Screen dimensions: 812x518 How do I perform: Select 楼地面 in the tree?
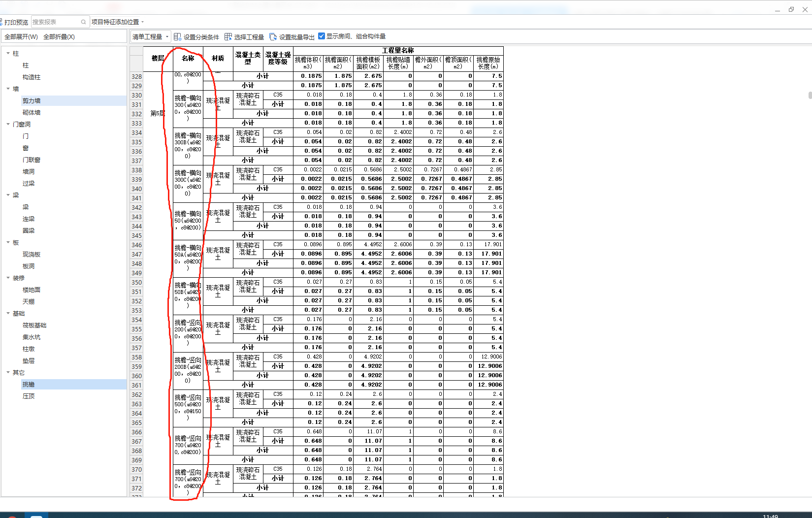[32, 290]
